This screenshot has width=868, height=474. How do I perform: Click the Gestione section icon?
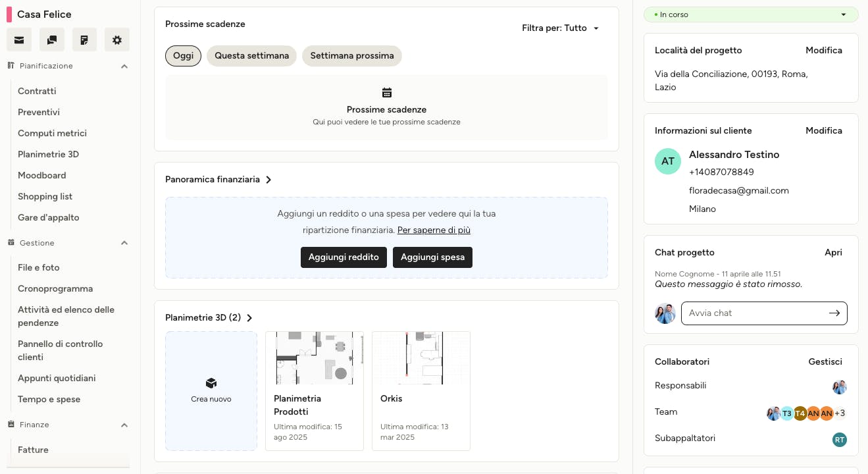[11, 243]
